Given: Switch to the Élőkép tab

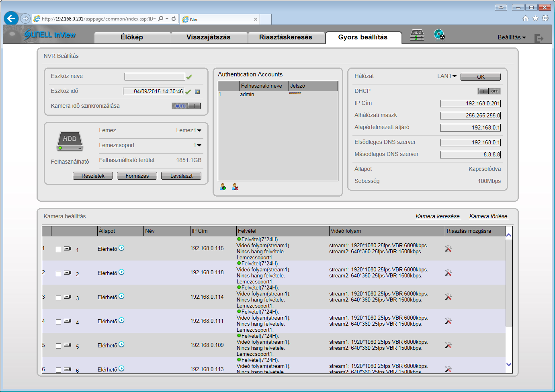Looking at the screenshot, I should click(132, 37).
